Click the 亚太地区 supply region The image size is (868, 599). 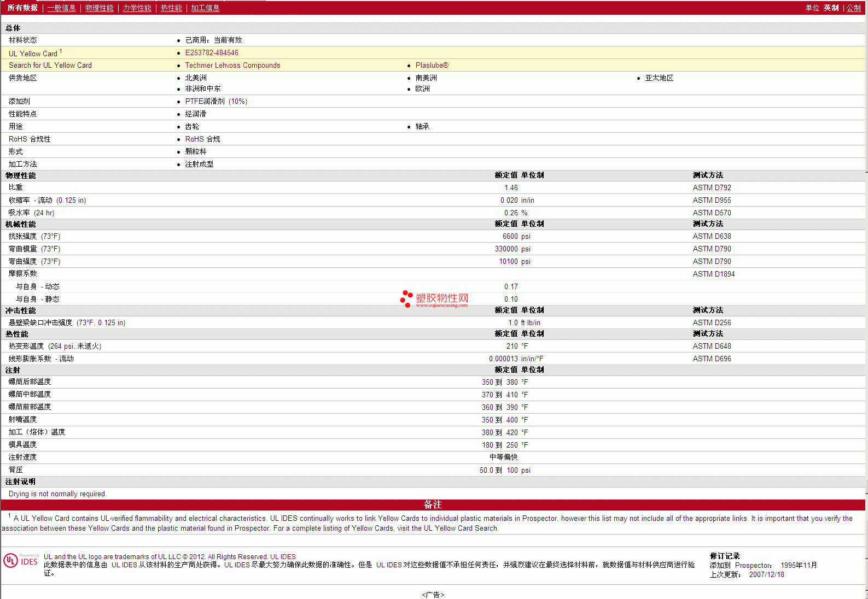tap(659, 78)
